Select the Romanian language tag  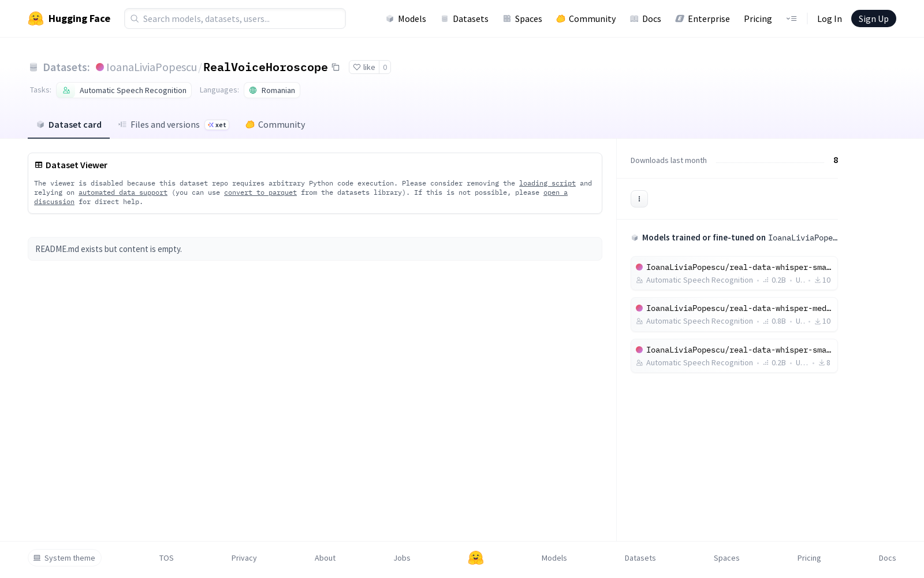[x=272, y=90]
